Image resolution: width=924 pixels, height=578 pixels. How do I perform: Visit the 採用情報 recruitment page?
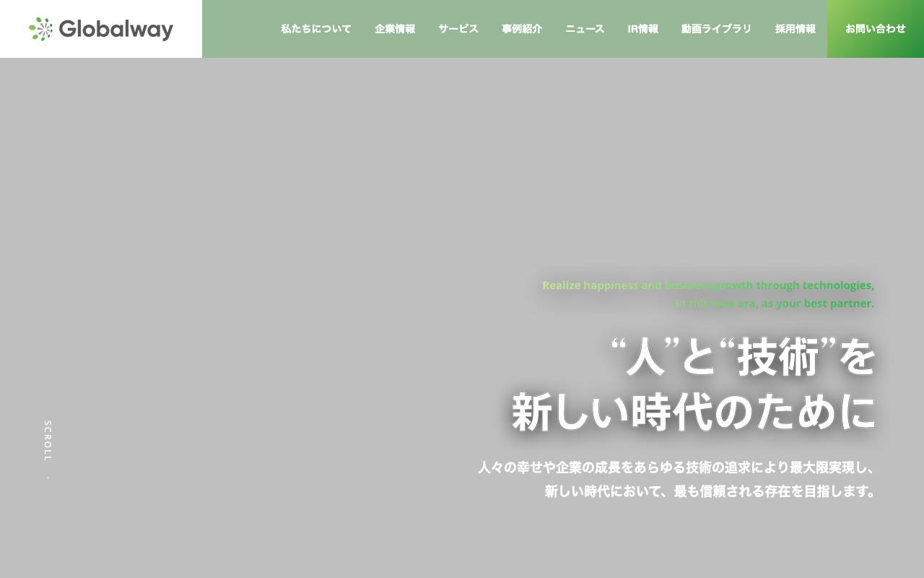click(x=796, y=29)
